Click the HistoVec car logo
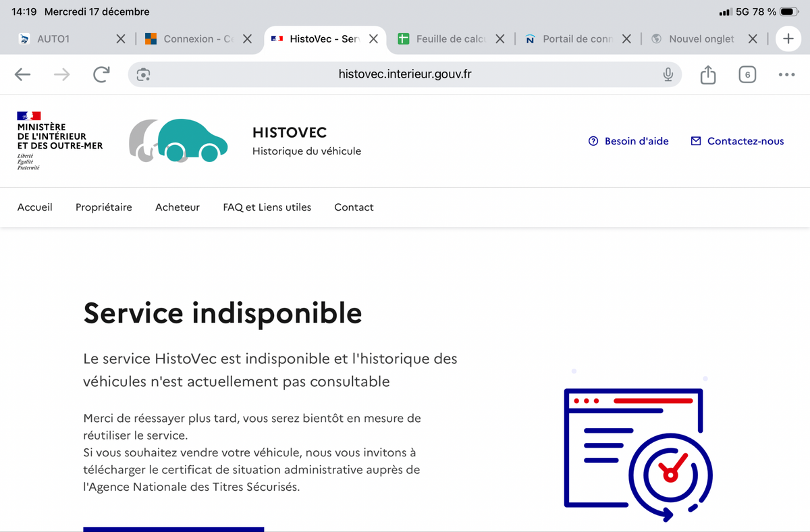This screenshot has width=810, height=532. pyautogui.click(x=179, y=140)
